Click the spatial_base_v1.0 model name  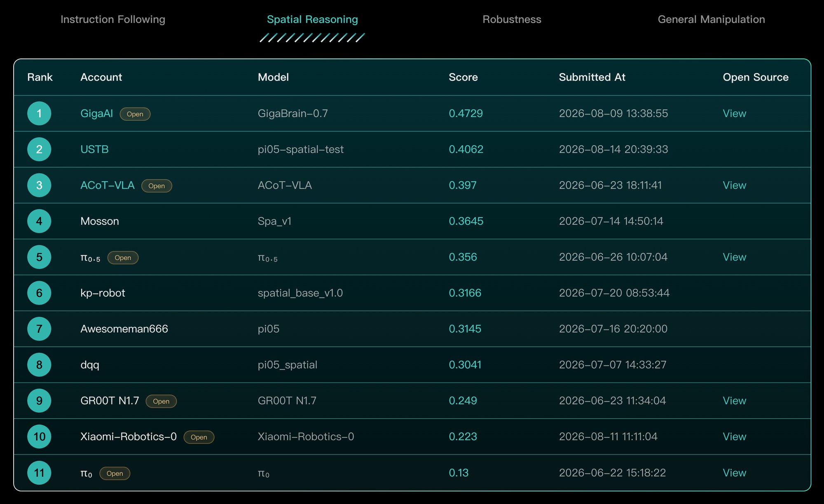point(300,293)
